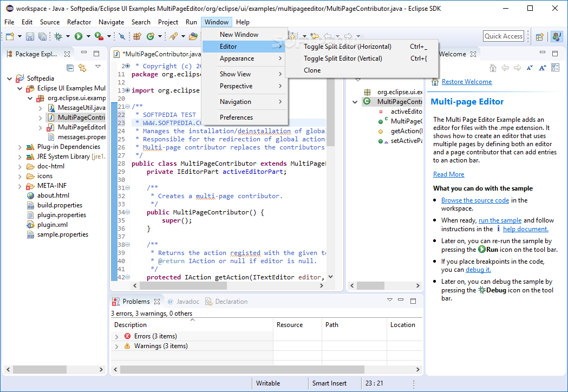The image size is (568, 392).
Task: Open the External Tools dropdown arrow
Action: [x=109, y=36]
